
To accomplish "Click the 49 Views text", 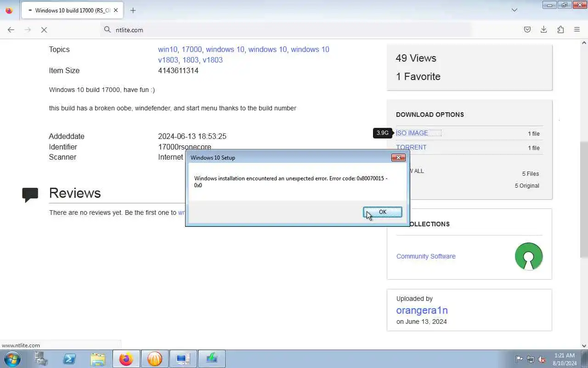I will (416, 58).
